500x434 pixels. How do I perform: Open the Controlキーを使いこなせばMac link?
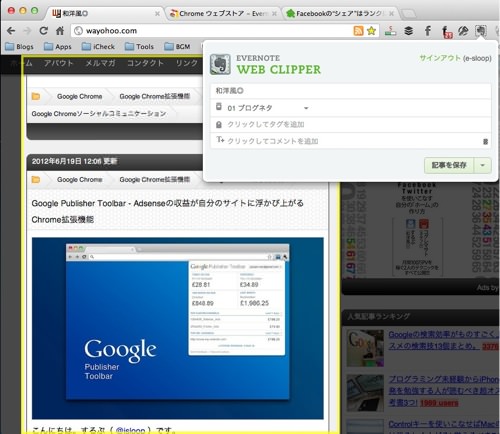[443, 424]
